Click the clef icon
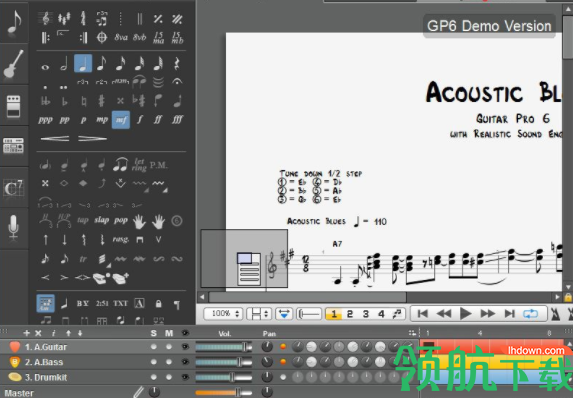The image size is (573, 398). click(45, 18)
